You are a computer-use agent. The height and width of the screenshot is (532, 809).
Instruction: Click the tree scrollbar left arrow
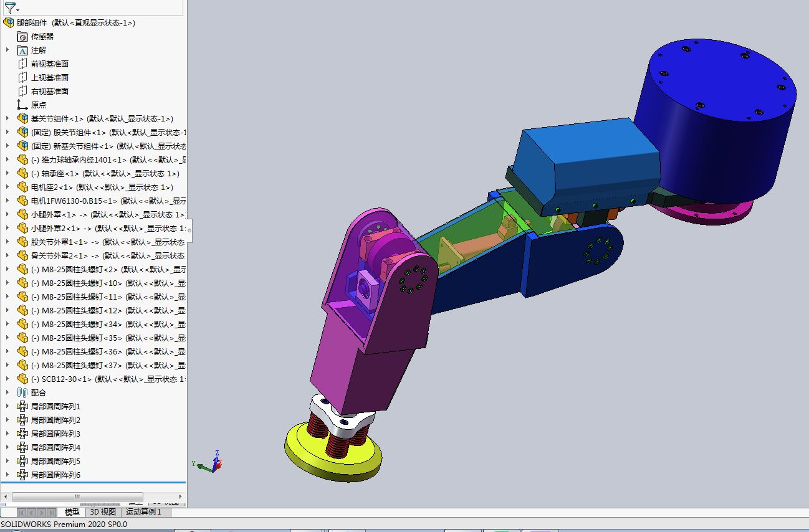pyautogui.click(x=5, y=496)
